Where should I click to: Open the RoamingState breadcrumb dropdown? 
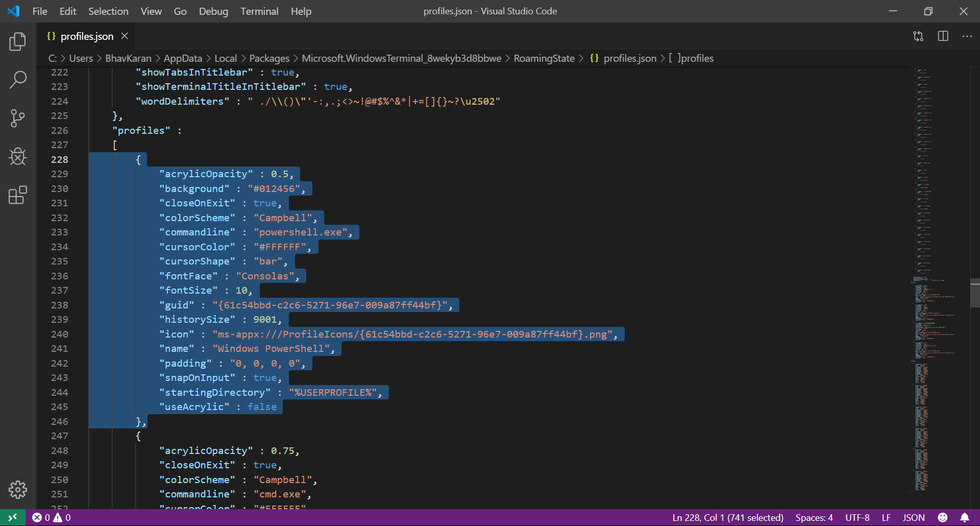click(544, 58)
